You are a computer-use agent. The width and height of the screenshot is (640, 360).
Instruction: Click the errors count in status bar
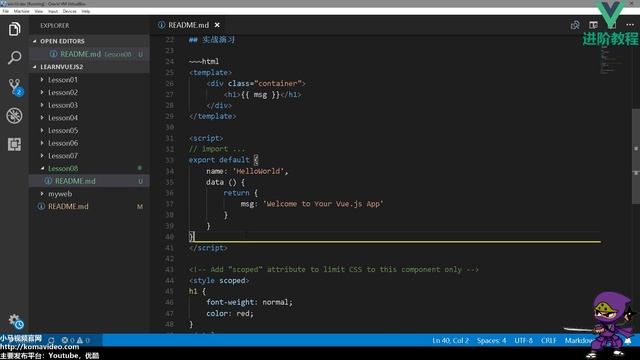click(x=67, y=340)
